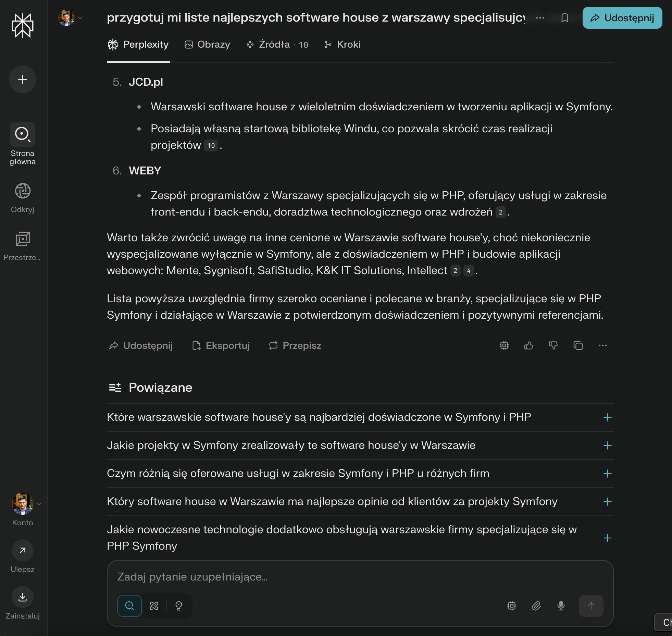The height and width of the screenshot is (636, 672).
Task: Open citation 2 after Intellect
Action: (455, 271)
